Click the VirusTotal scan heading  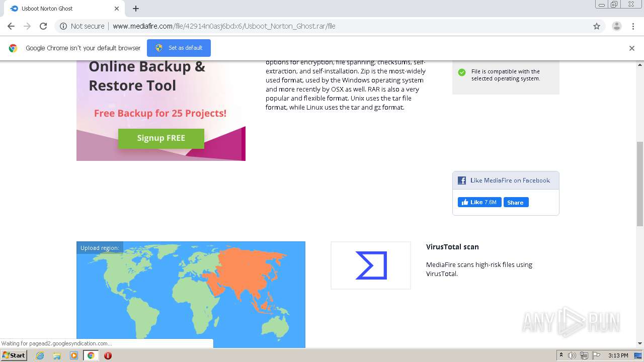click(x=452, y=247)
